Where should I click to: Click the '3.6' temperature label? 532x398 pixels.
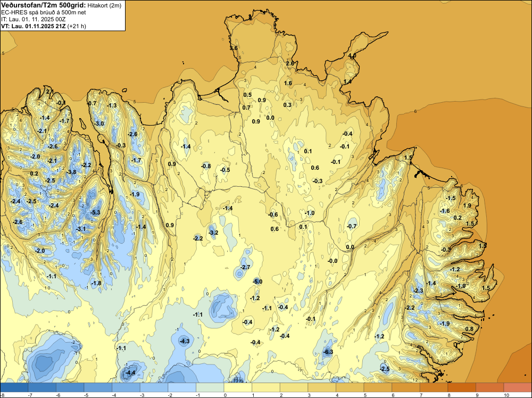point(234,48)
